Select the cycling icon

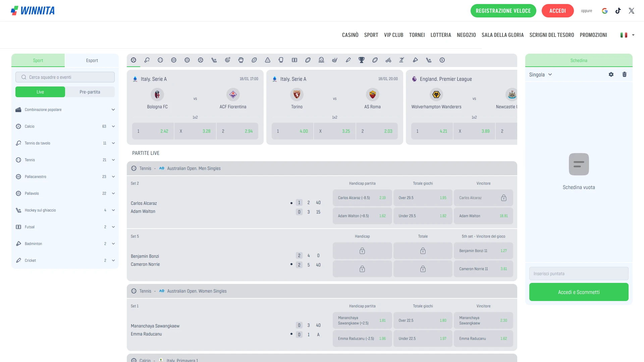point(388,60)
